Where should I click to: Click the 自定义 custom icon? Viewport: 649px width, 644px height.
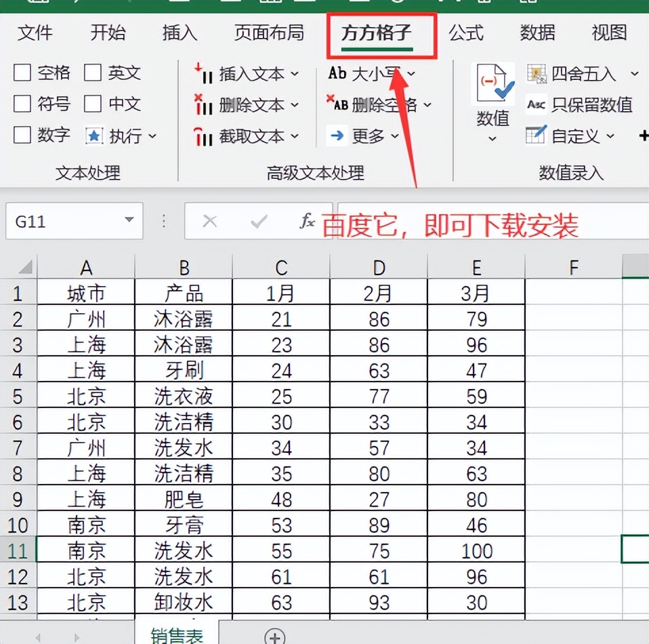pyautogui.click(x=536, y=136)
